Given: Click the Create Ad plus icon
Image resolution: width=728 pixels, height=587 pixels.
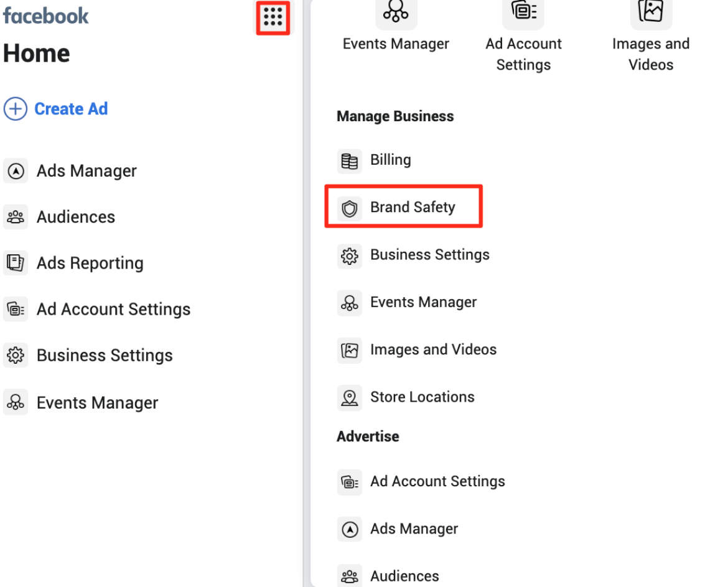Looking at the screenshot, I should click(16, 109).
